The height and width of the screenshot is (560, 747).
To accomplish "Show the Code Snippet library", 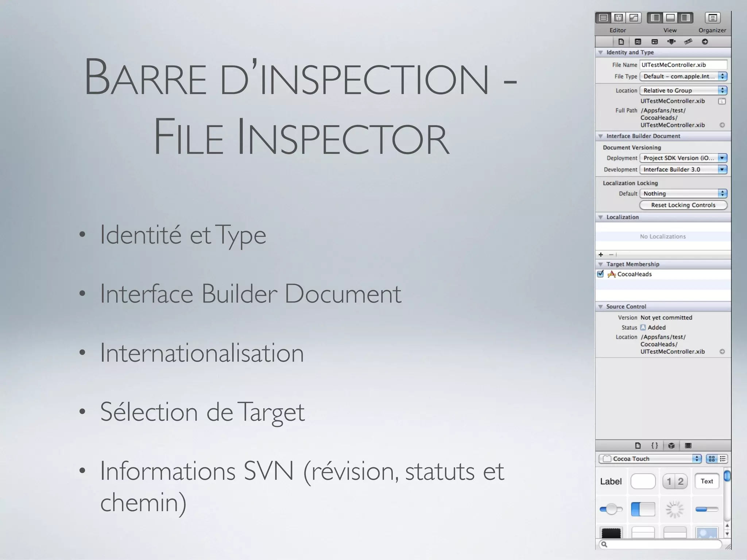I will pos(654,446).
